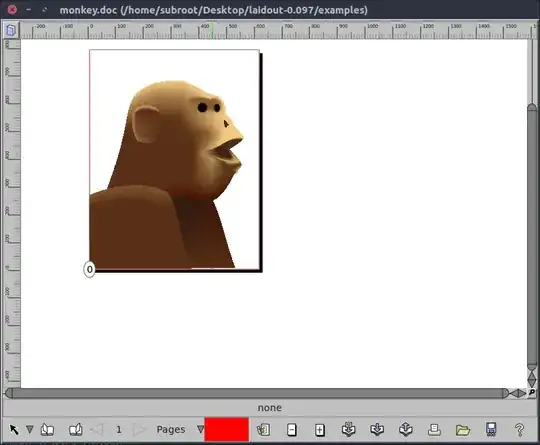Go to the next page arrow
Viewport: 540px width, 445px height.
139,430
